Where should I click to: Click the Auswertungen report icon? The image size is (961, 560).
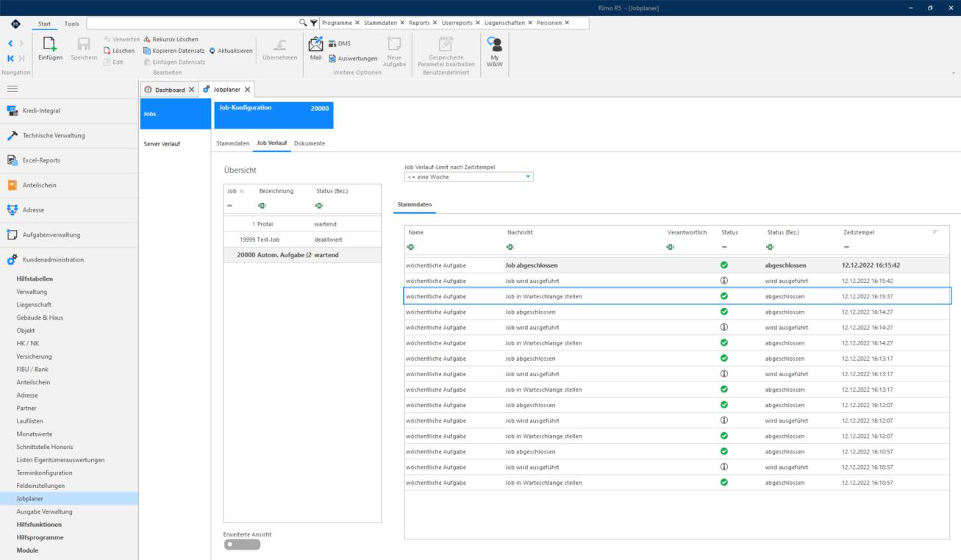click(332, 59)
